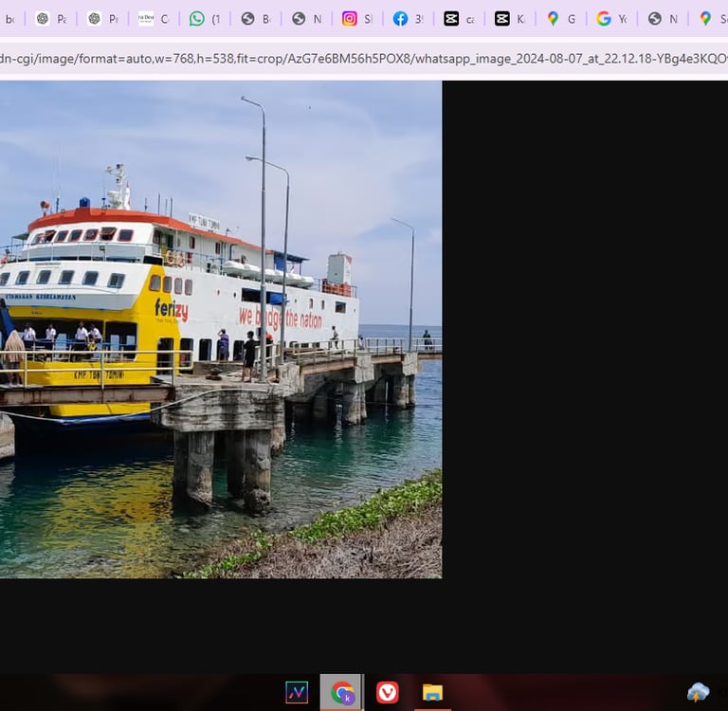728x711 pixels.
Task: Click the weather icon in the system tray
Action: (x=698, y=692)
